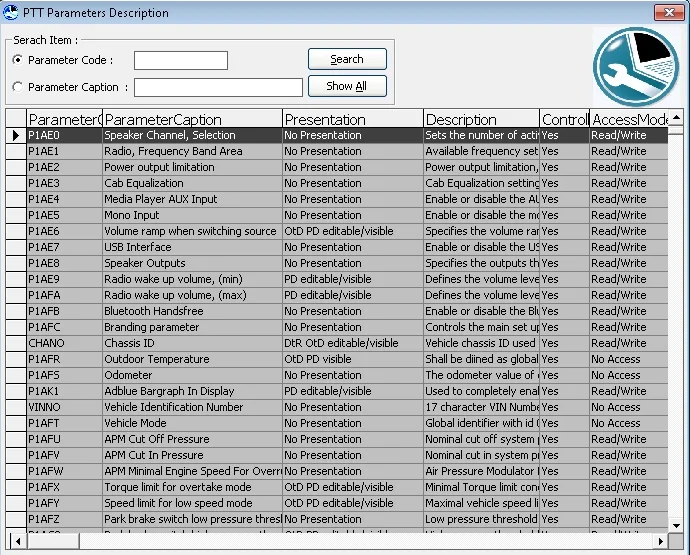Click Read/Write cell in P1AE6 row
Image resolution: width=690 pixels, height=555 pixels.
pyautogui.click(x=629, y=231)
